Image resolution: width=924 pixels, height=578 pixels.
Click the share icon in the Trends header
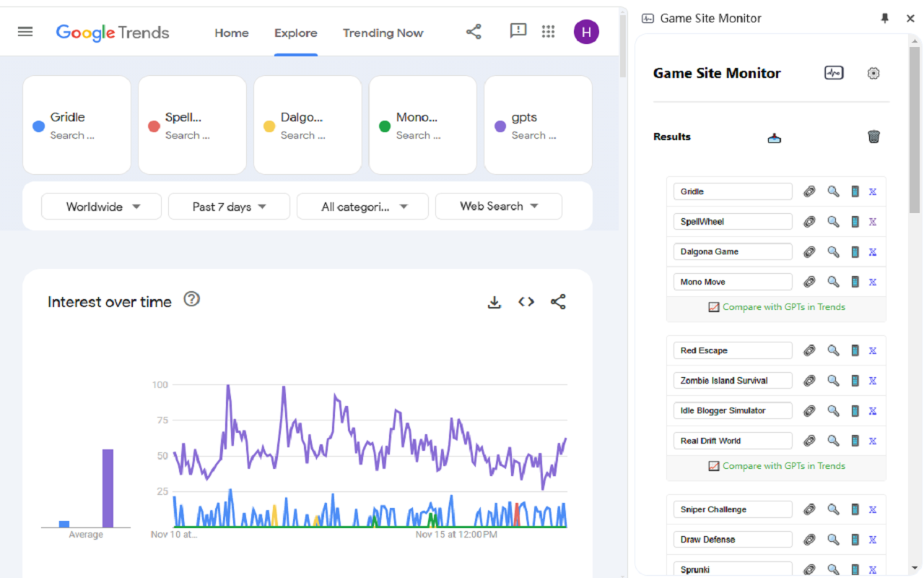pyautogui.click(x=474, y=32)
